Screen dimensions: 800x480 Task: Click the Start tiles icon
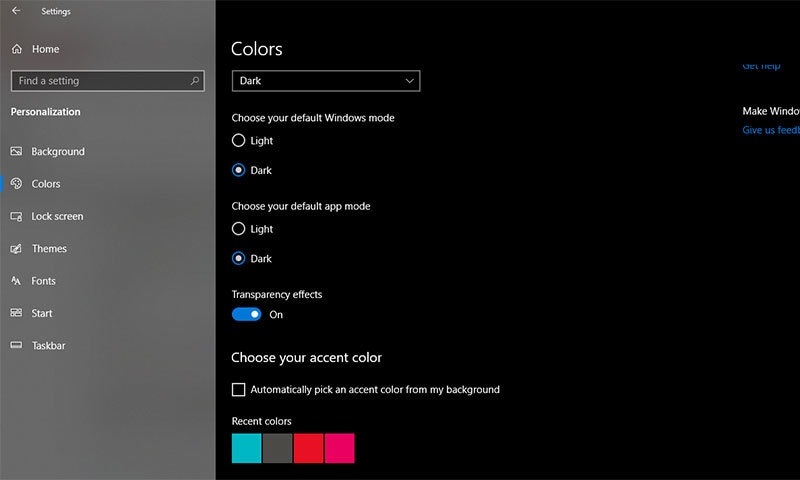coord(16,313)
